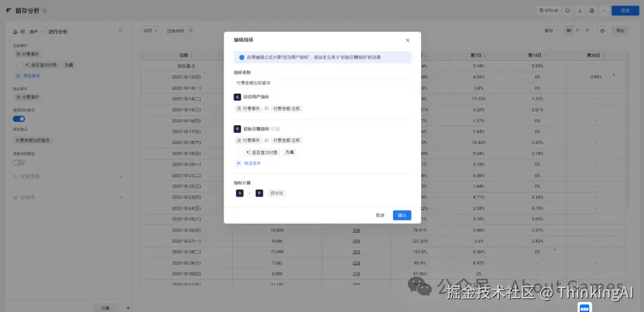Select the middle chart view icon
Viewport: 644px width, 312px height.
pyautogui.click(x=578, y=30)
